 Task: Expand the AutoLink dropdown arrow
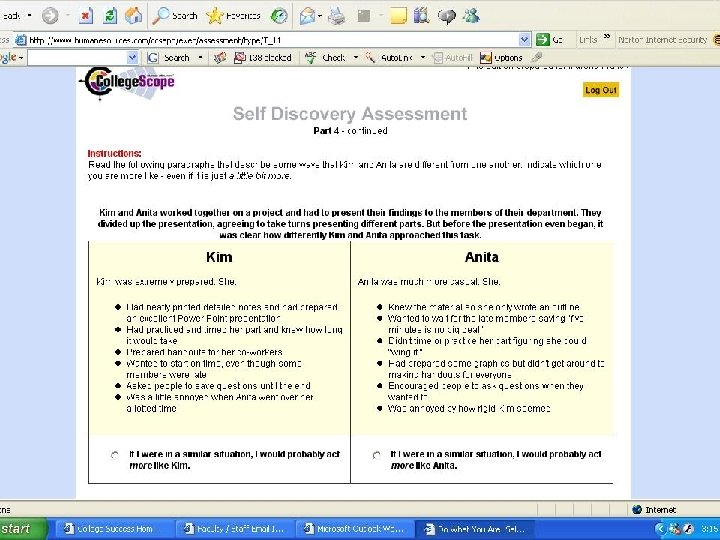[x=423, y=57]
